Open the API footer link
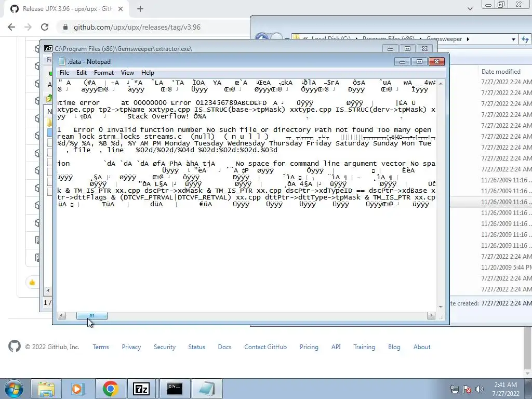 coord(336,347)
